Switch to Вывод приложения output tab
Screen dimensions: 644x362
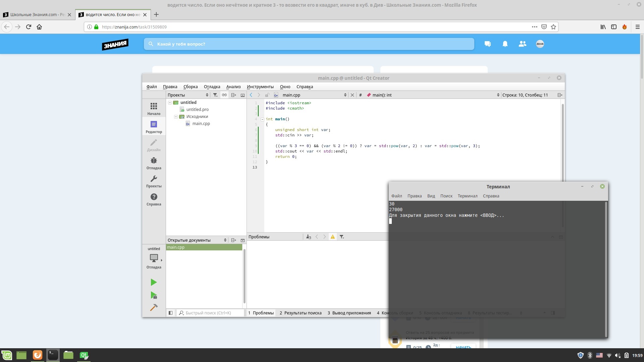click(349, 313)
